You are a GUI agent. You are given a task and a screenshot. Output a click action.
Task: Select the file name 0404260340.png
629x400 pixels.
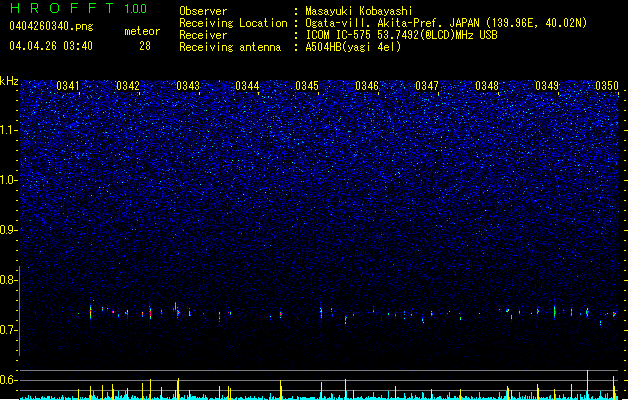tap(51, 26)
